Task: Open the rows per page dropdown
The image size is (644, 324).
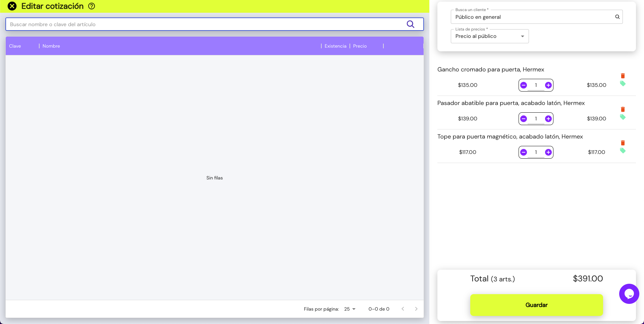Action: tap(350, 309)
